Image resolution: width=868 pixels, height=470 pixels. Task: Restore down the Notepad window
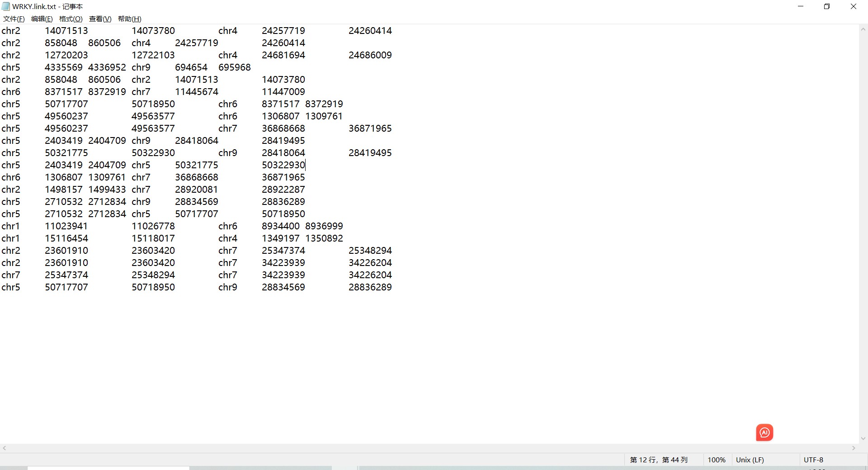click(x=827, y=6)
